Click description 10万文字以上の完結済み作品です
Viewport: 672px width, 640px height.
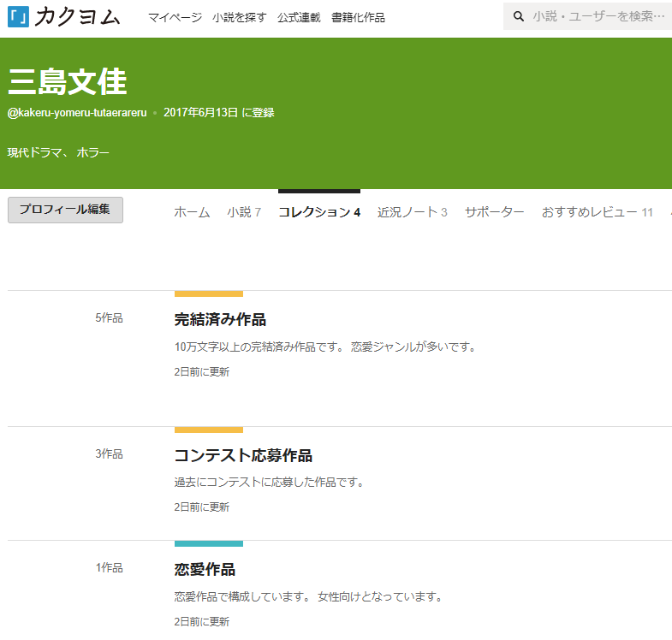point(258,347)
